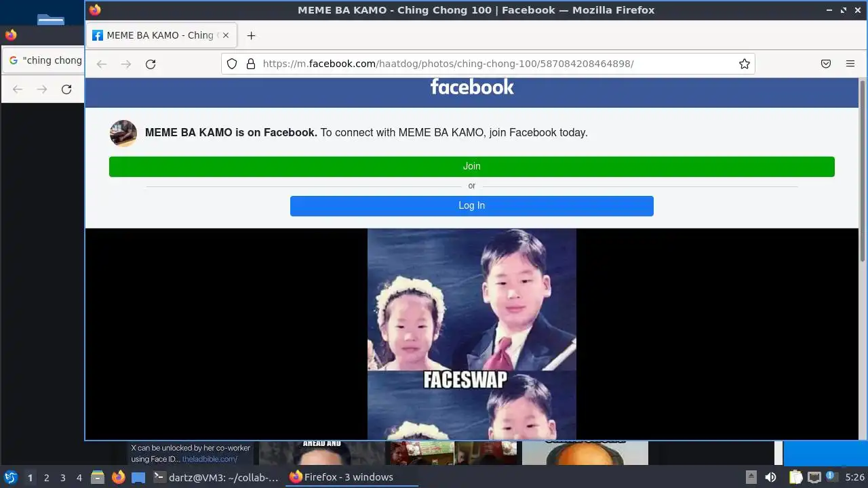The width and height of the screenshot is (868, 488).
Task: Bookmark this page with the star icon
Action: tap(744, 64)
